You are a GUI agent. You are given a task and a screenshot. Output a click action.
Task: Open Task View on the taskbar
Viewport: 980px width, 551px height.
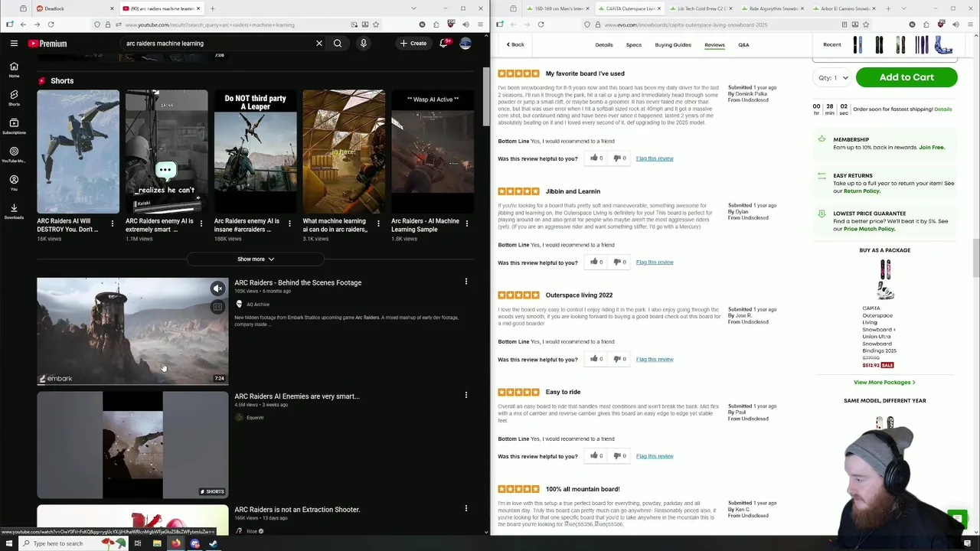pyautogui.click(x=138, y=543)
